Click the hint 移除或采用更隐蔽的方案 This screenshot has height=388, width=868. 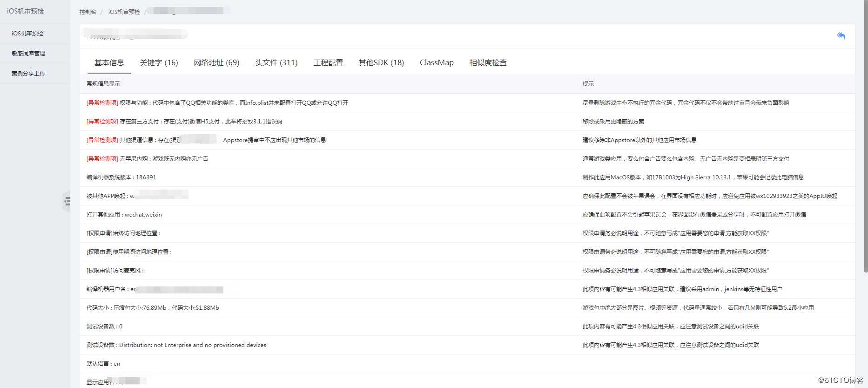coord(613,122)
